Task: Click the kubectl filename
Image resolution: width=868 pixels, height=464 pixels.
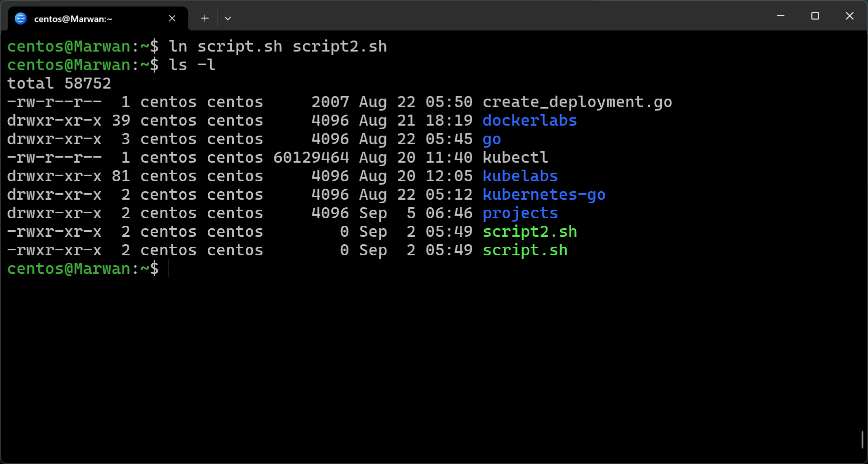Action: coord(516,158)
